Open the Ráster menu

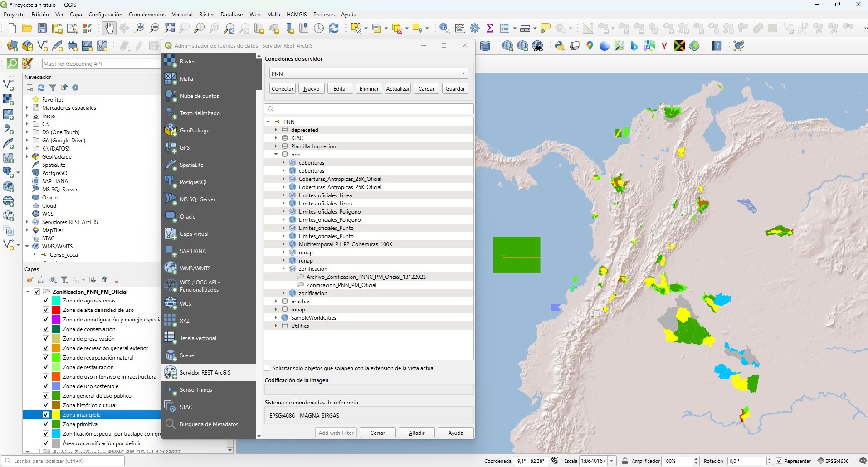pos(206,15)
